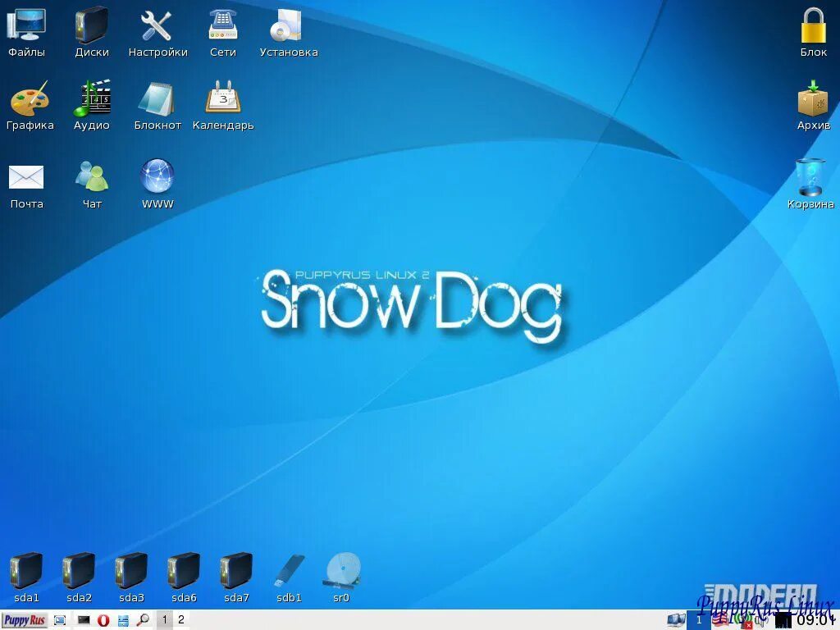Click the sda1 drive icon

26,577
